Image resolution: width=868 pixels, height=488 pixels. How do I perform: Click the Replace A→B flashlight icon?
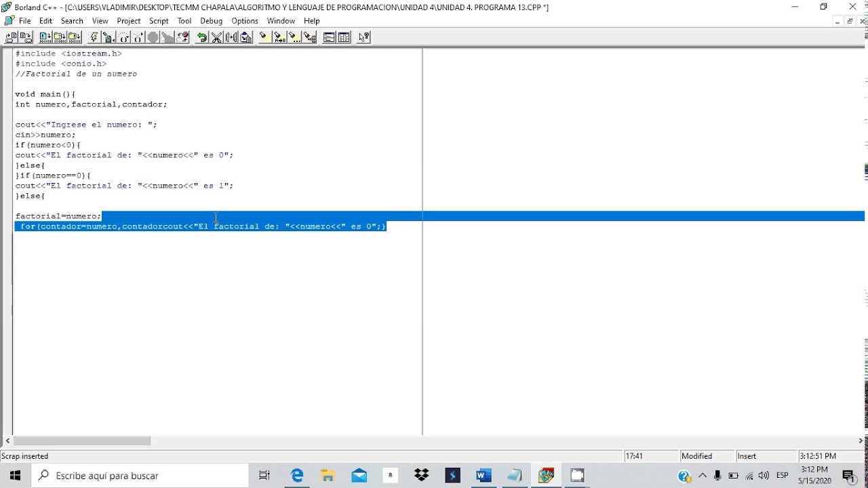279,37
